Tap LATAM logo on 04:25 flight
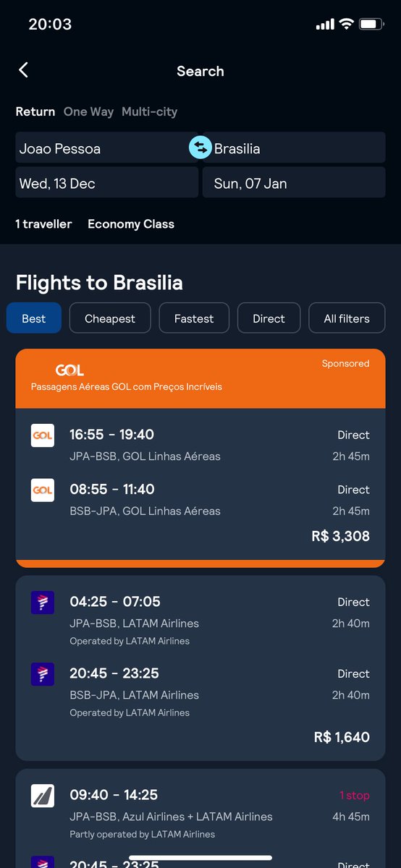Screen dimensions: 401x868 (x=43, y=603)
